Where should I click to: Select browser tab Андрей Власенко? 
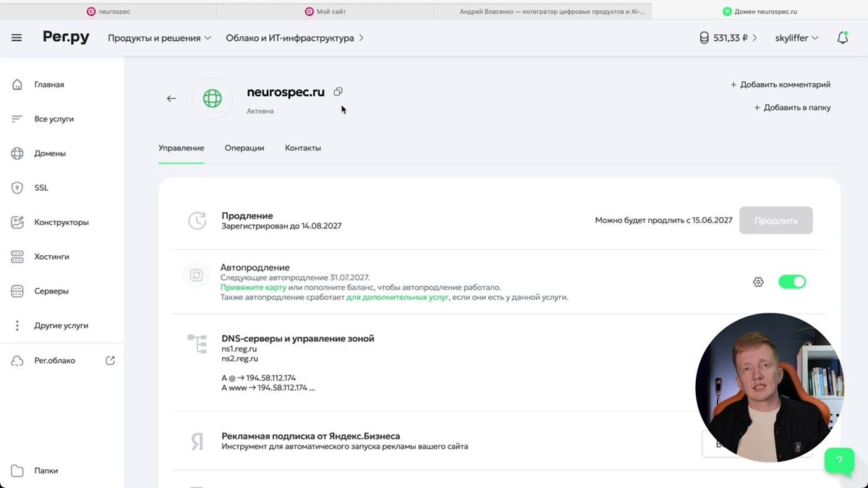coord(542,12)
